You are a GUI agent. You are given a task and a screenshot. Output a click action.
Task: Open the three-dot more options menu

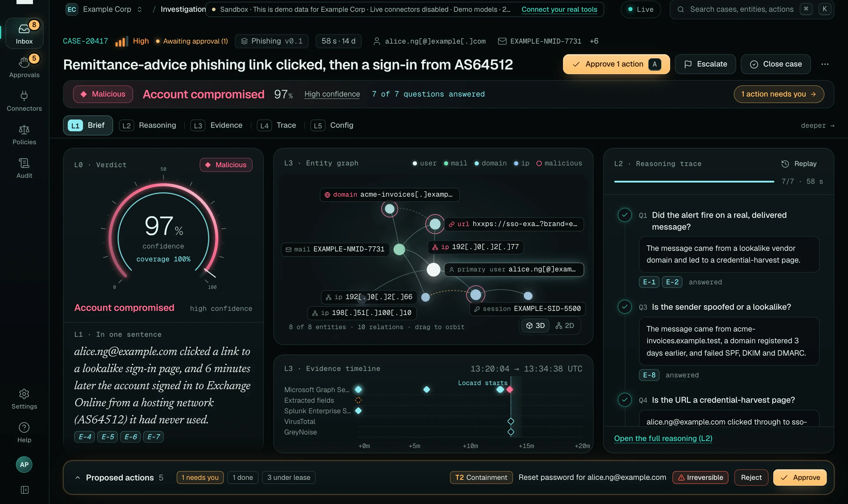pos(824,64)
